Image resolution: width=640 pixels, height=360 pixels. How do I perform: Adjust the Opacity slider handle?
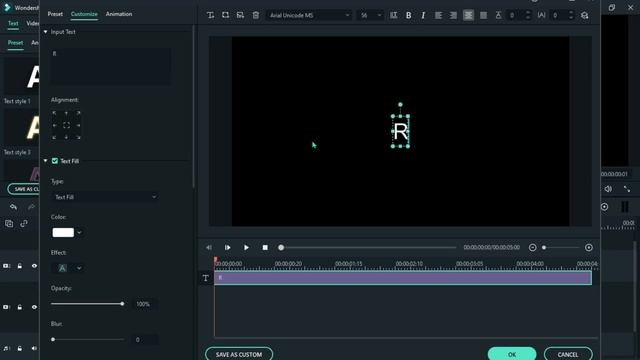122,304
